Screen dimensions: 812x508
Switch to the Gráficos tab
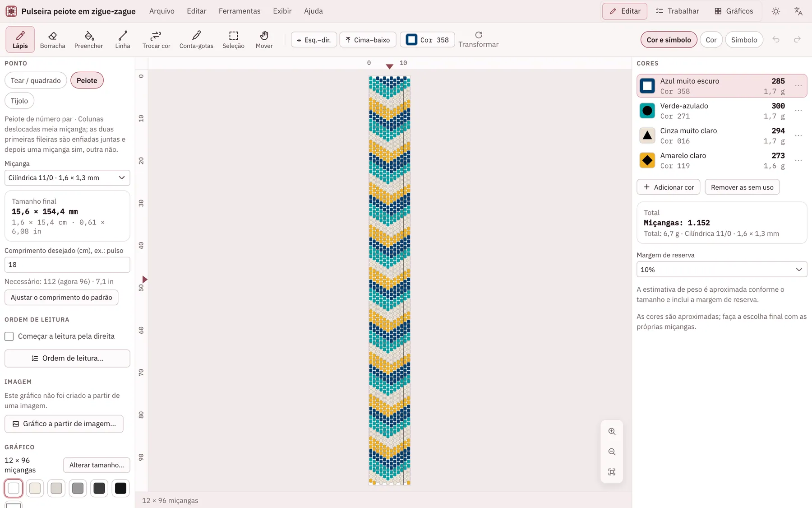tap(734, 11)
